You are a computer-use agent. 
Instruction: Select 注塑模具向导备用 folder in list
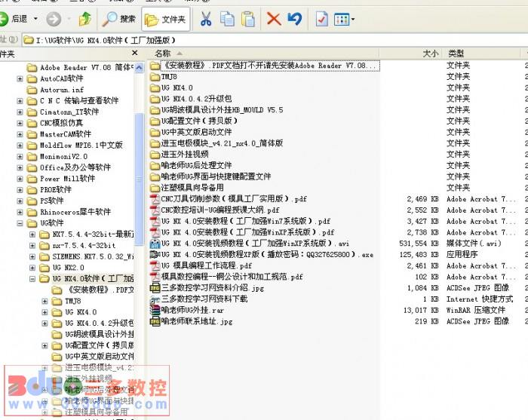tap(187, 188)
